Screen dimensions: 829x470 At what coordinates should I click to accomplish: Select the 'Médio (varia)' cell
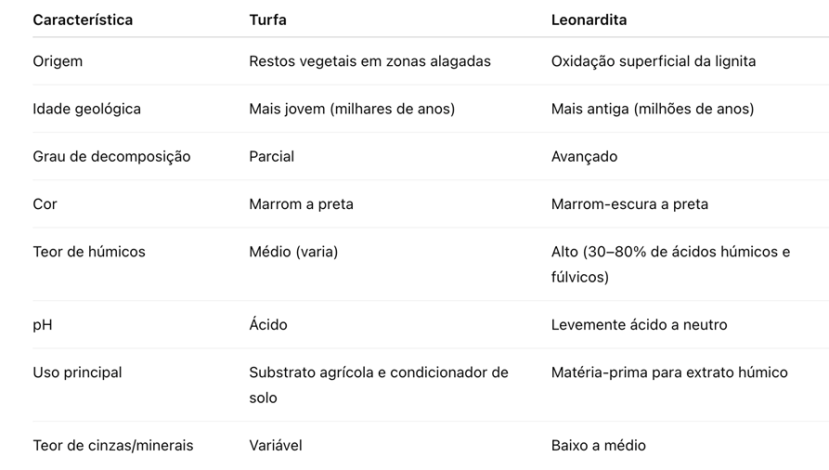tap(293, 252)
